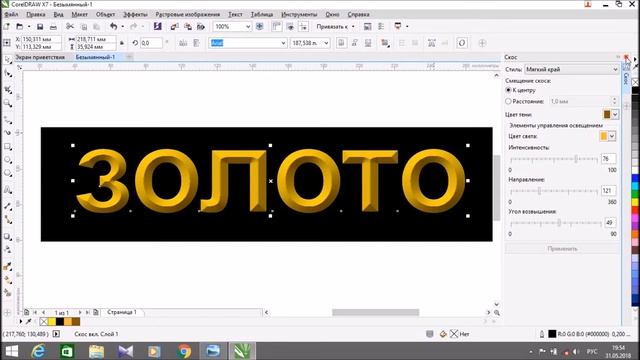Click the Import icon in toolbar
640x360 pixels.
(x=174, y=27)
